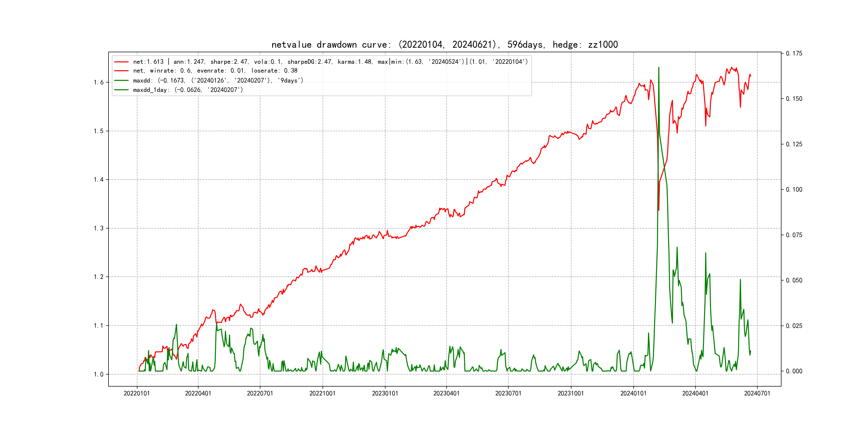
Task: Click red line swatch beside net:1.613 legend entry
Action: click(121, 62)
